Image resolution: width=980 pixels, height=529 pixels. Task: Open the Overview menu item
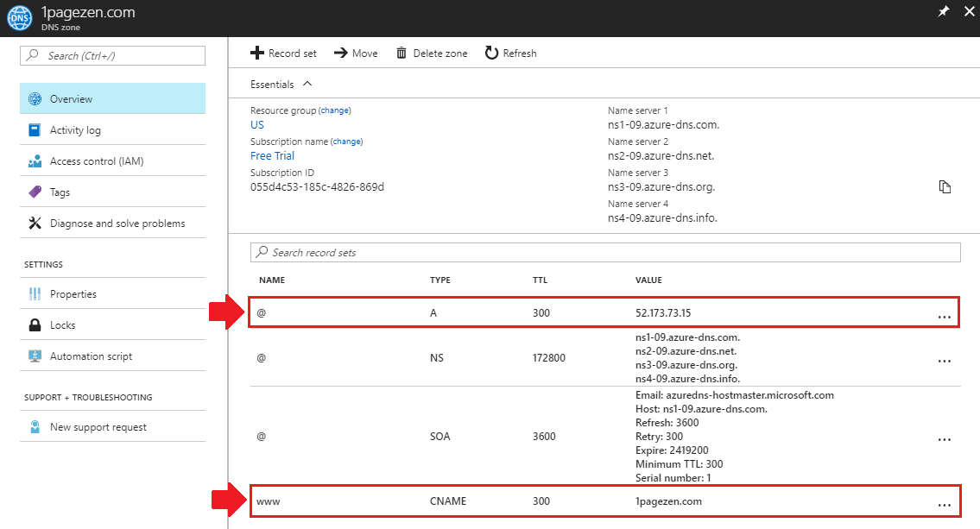(x=112, y=98)
